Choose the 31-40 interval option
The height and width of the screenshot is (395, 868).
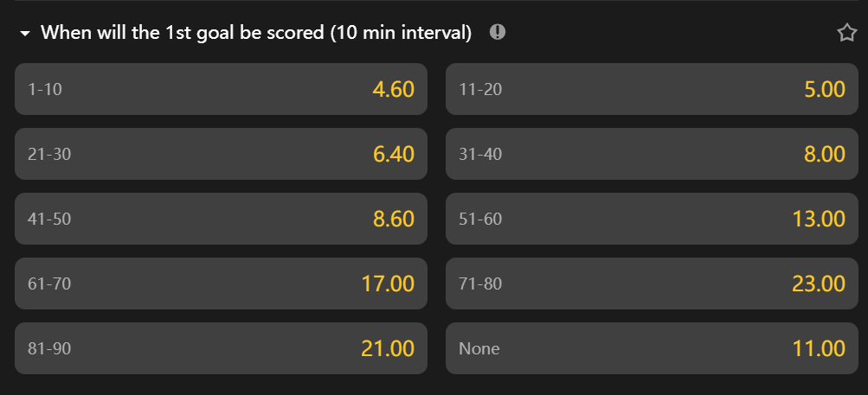652,155
